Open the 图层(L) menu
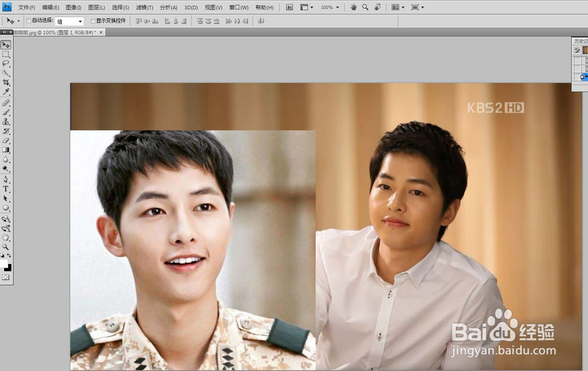This screenshot has width=588, height=371. coord(96,7)
